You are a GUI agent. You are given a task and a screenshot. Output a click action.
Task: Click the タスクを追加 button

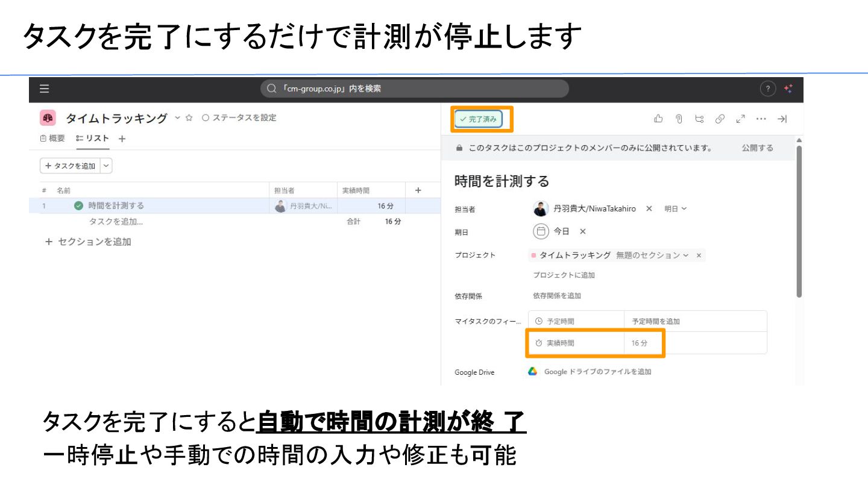tap(70, 166)
